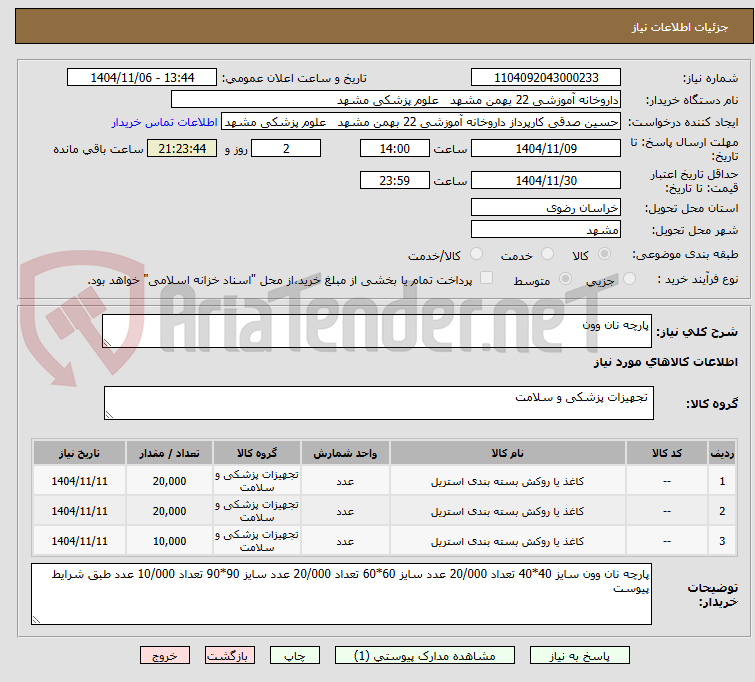Image resolution: width=755 pixels, height=682 pixels.
Task: Click the بازگشت back button
Action: tap(230, 656)
